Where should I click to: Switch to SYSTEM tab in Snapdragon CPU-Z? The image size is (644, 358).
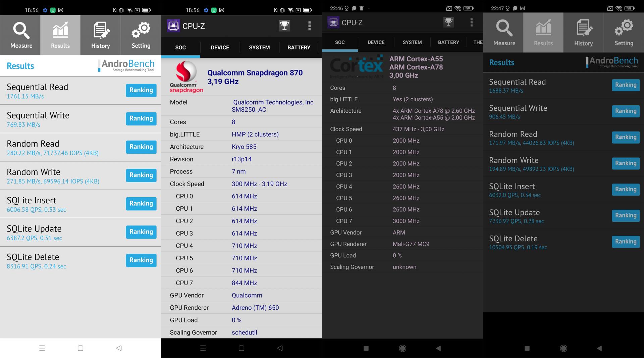coord(259,48)
